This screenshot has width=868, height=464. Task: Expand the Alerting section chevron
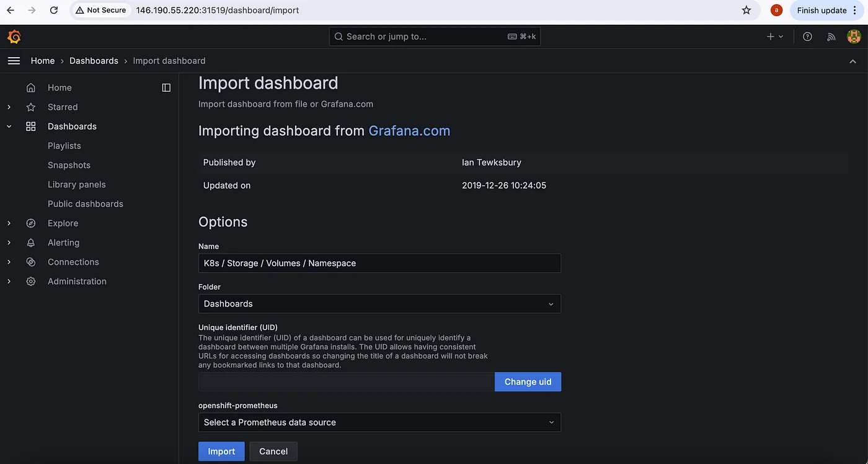[9, 243]
